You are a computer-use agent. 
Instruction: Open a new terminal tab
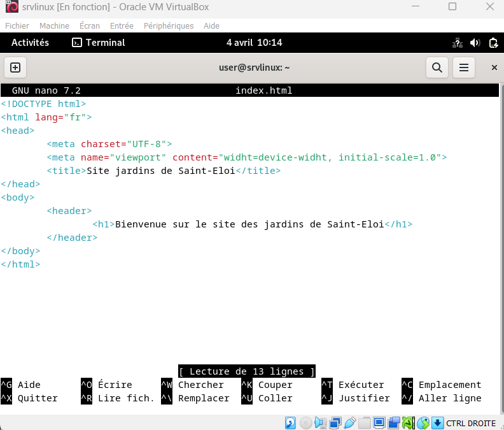15,68
